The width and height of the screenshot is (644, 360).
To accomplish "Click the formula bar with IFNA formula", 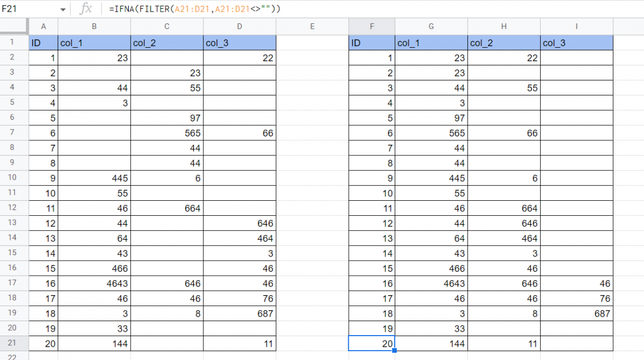I will [374, 9].
